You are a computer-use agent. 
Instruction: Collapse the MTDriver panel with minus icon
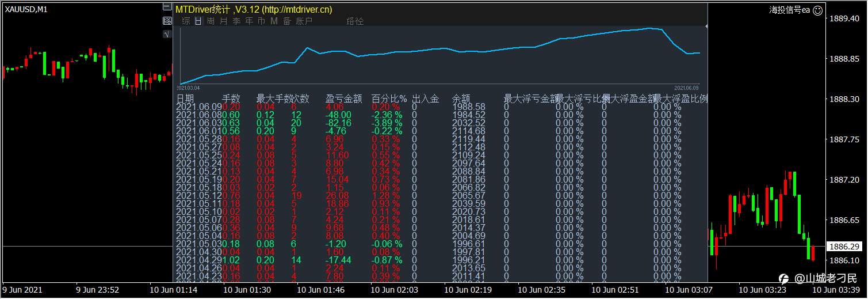click(x=167, y=8)
